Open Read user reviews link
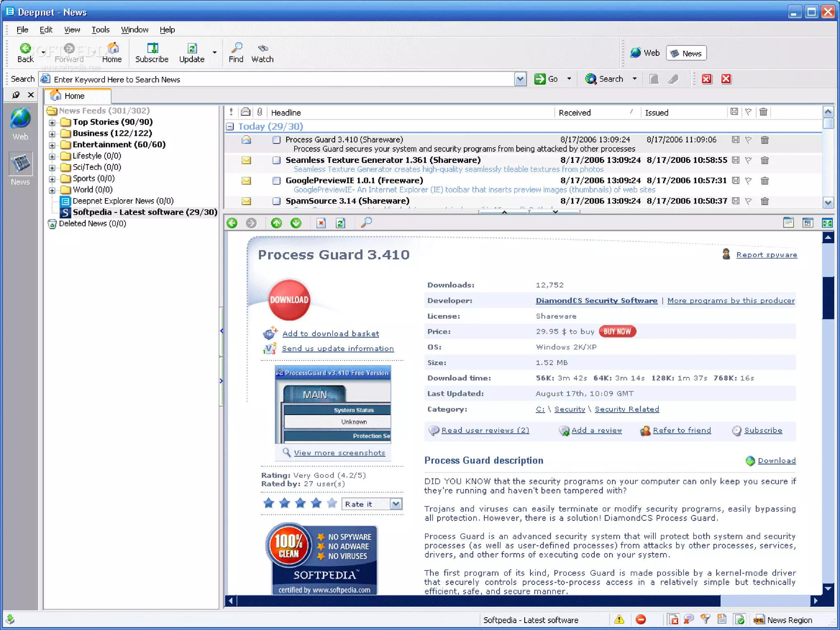Screen dimensions: 840x630 (485, 430)
